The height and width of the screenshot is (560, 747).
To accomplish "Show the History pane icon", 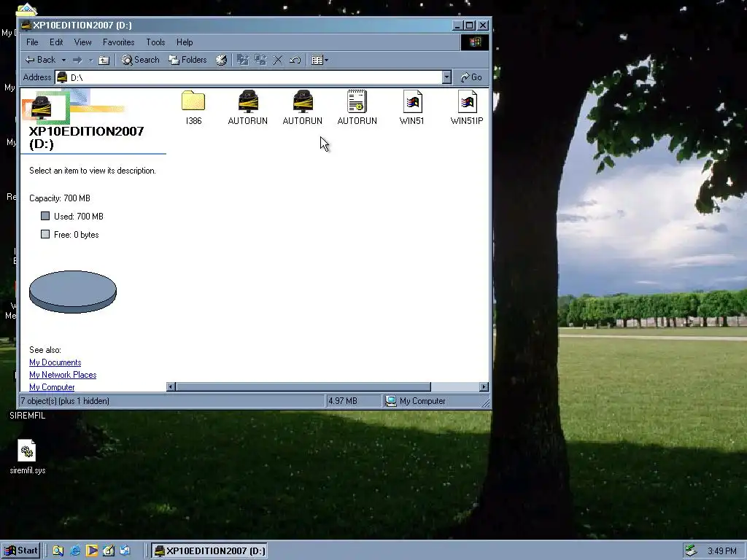I will tap(221, 60).
